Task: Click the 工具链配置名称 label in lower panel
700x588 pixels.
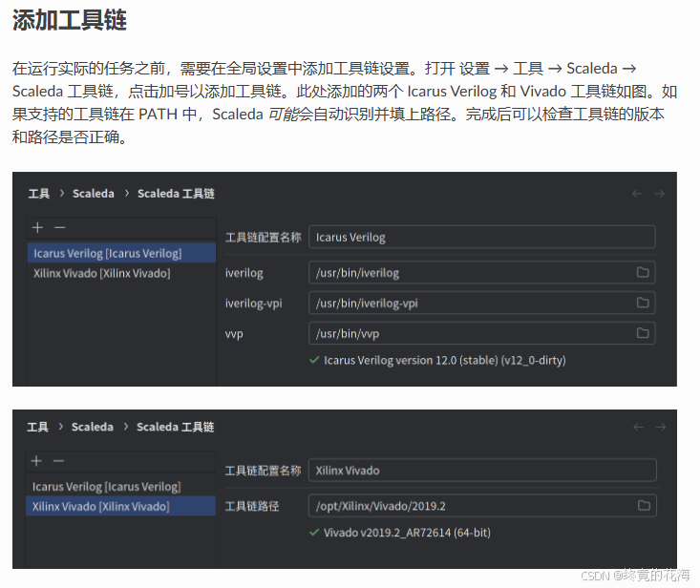Action: click(263, 471)
